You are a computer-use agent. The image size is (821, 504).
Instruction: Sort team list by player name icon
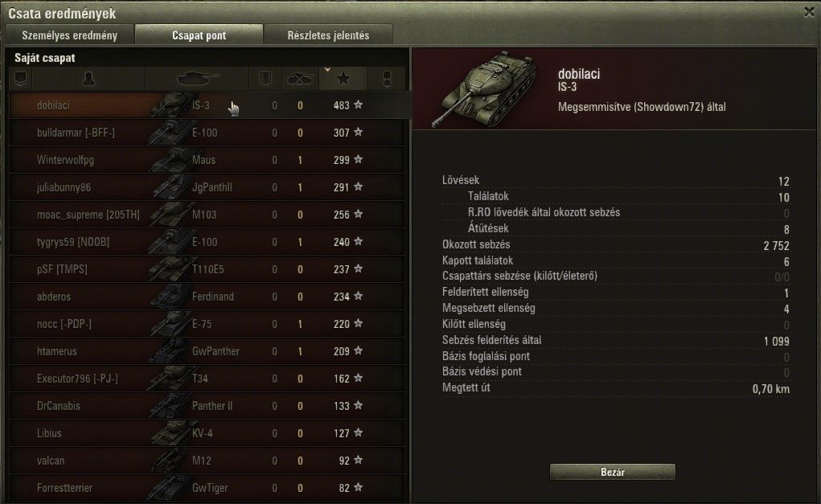(89, 79)
